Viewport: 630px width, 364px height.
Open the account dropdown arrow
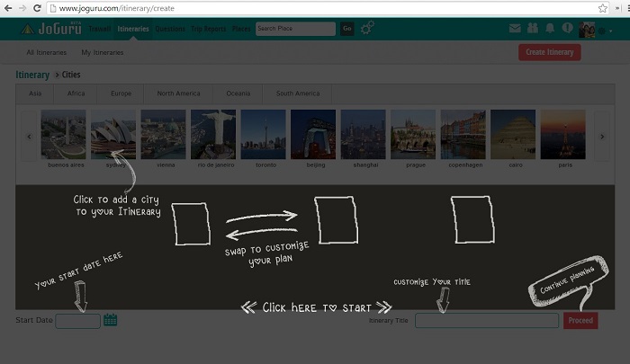[x=610, y=31]
